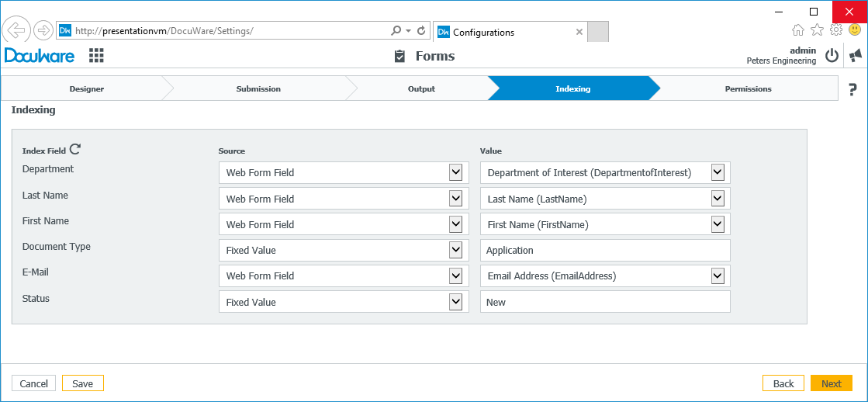Viewport: 868px width, 402px height.
Task: Click the smiley feedback icon
Action: (x=855, y=30)
